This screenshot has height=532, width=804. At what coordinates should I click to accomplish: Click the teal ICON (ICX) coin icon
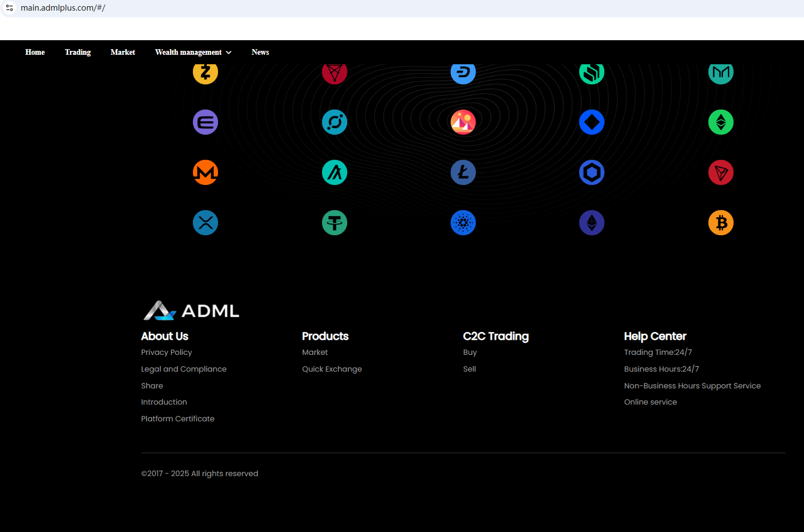click(334, 122)
